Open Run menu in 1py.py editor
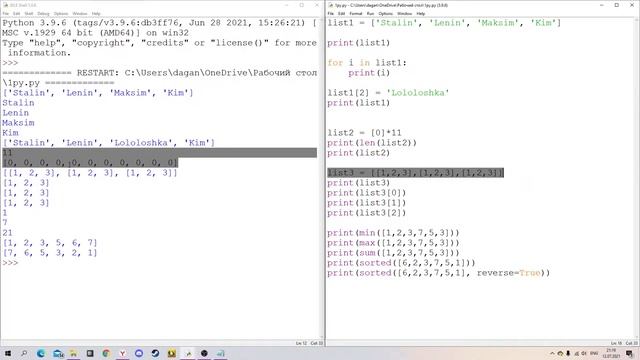 tap(370, 13)
